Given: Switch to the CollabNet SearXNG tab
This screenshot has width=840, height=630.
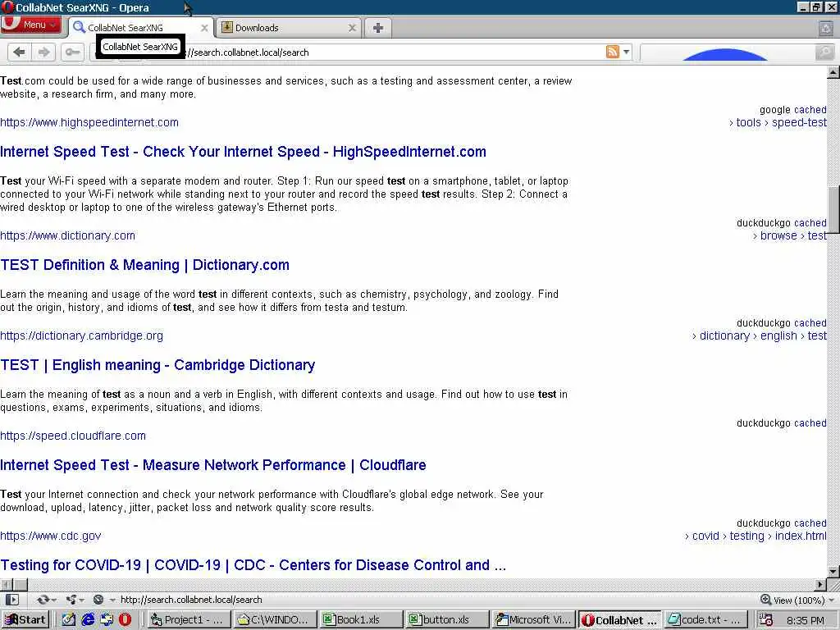Looking at the screenshot, I should click(140, 28).
